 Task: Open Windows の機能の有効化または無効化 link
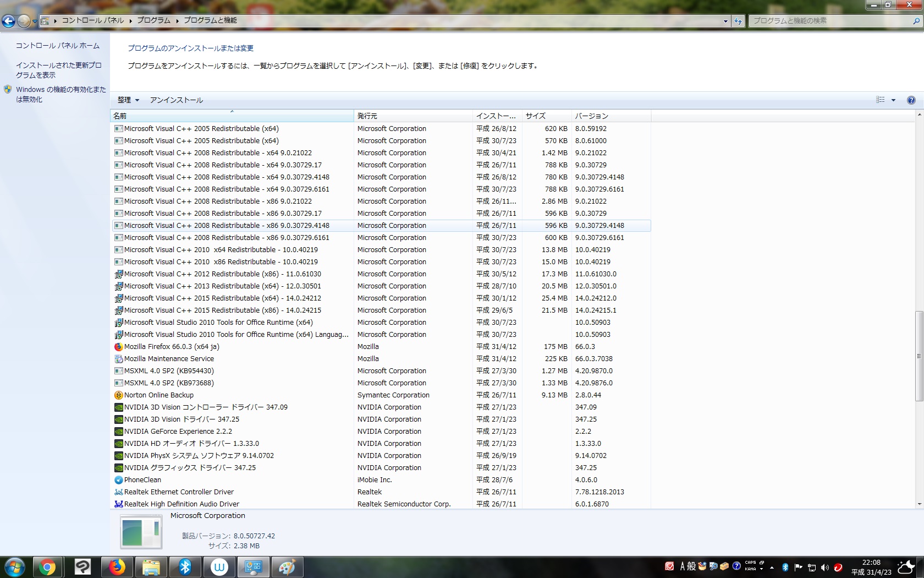[x=61, y=94]
